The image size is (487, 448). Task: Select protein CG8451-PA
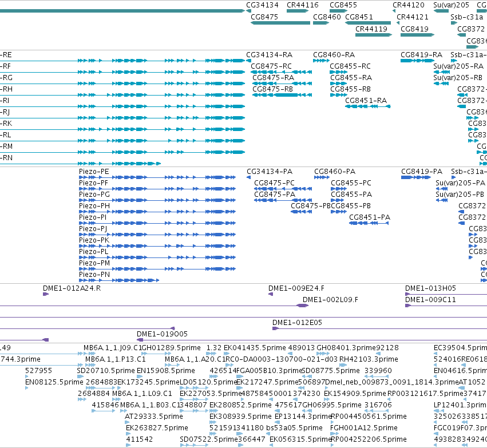(370, 217)
